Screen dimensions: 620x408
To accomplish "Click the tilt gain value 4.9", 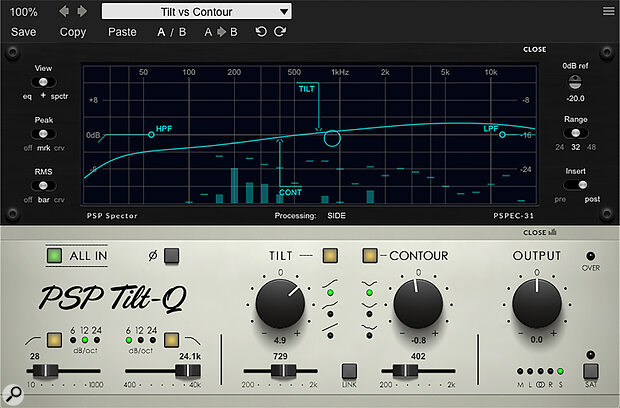I will pos(280,340).
